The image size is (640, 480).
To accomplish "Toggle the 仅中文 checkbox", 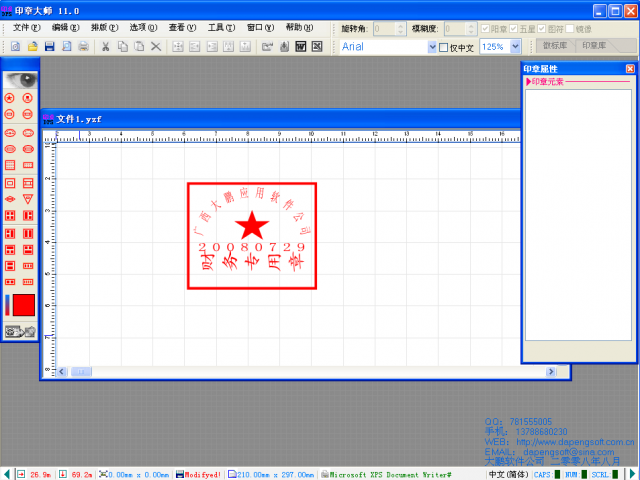I will tap(445, 47).
